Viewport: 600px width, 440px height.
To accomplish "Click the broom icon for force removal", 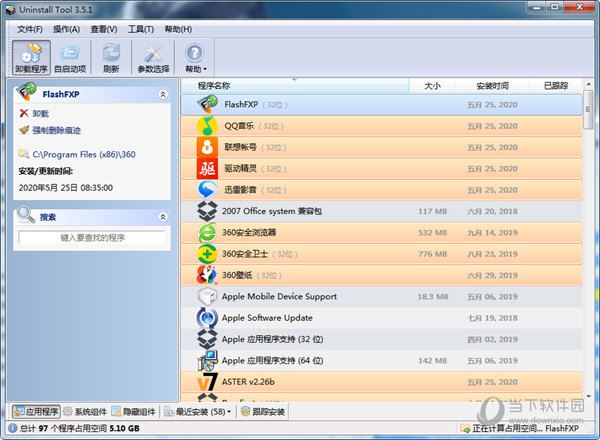I will click(x=24, y=130).
